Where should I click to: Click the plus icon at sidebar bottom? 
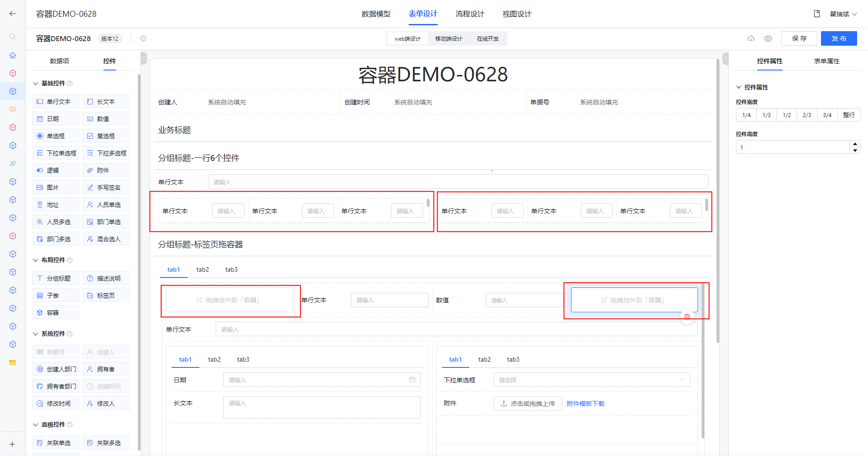click(x=12, y=444)
